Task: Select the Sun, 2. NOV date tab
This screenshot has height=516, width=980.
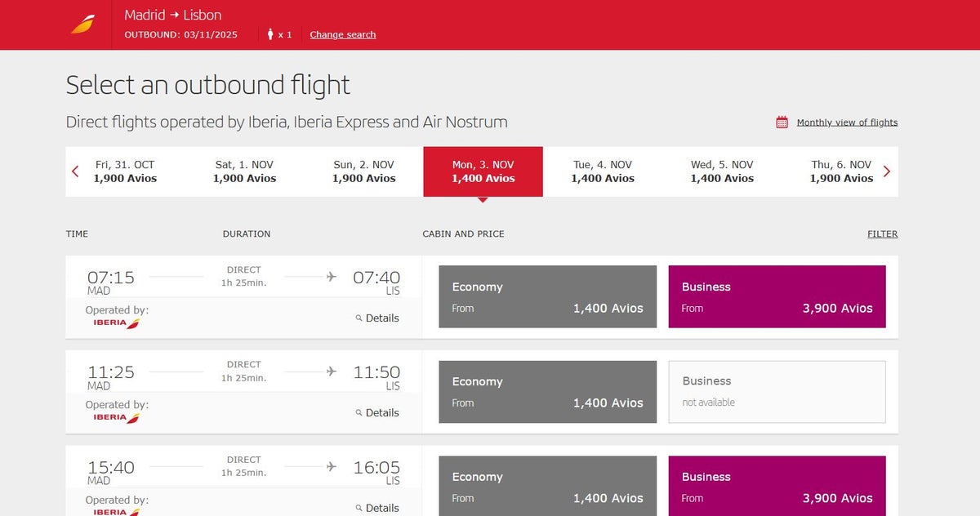Action: [363, 171]
